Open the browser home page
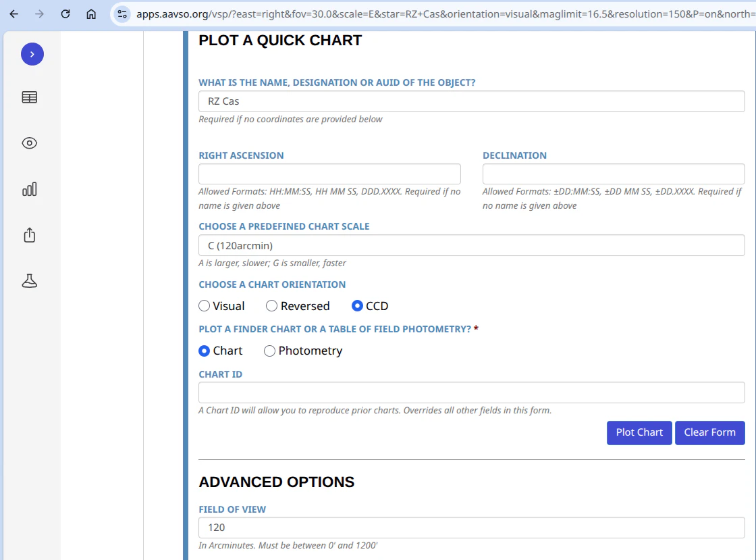 pyautogui.click(x=91, y=14)
